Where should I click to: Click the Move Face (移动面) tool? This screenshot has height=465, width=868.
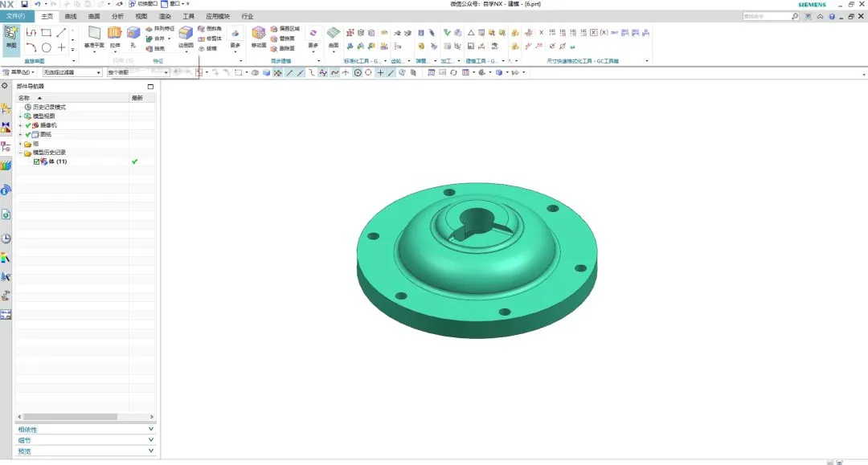click(x=259, y=37)
